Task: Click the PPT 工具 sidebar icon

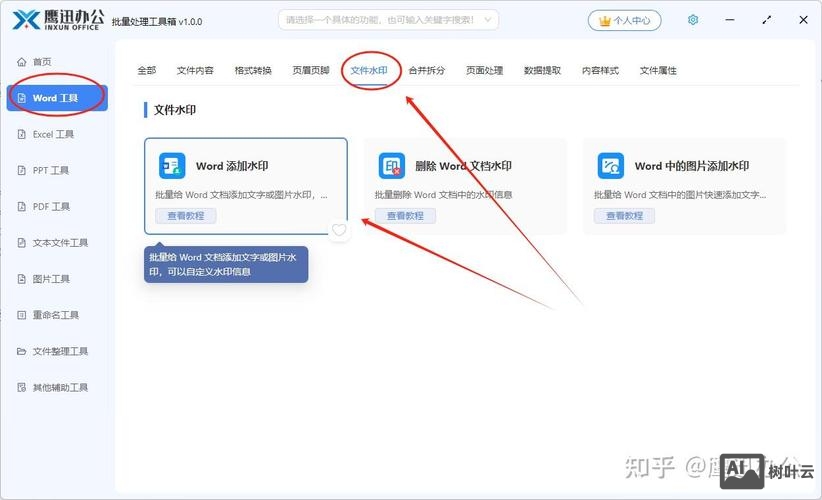Action: [21, 170]
